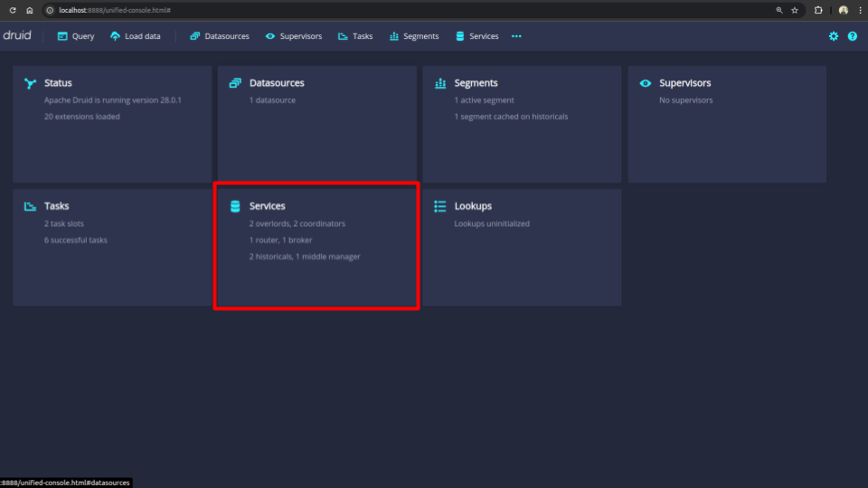Screen dimensions: 868x488
Task: Expand the more options ellipsis menu
Action: click(516, 36)
